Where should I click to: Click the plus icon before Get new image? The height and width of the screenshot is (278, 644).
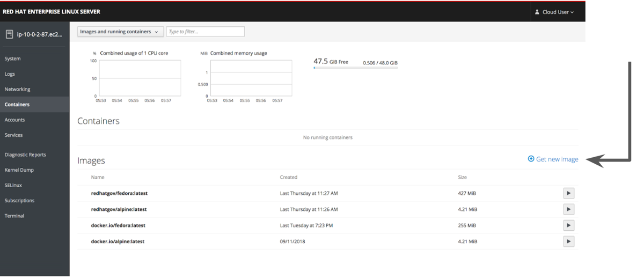[x=531, y=159]
